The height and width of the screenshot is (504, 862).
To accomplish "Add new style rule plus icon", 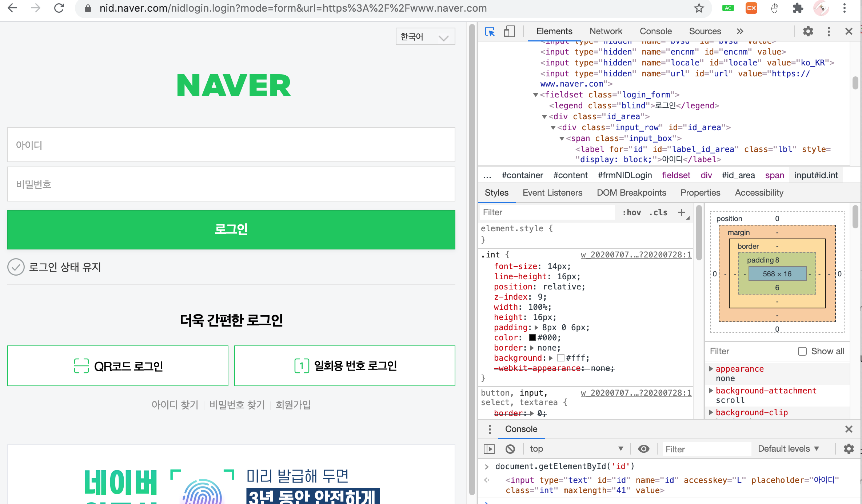I will 681,212.
